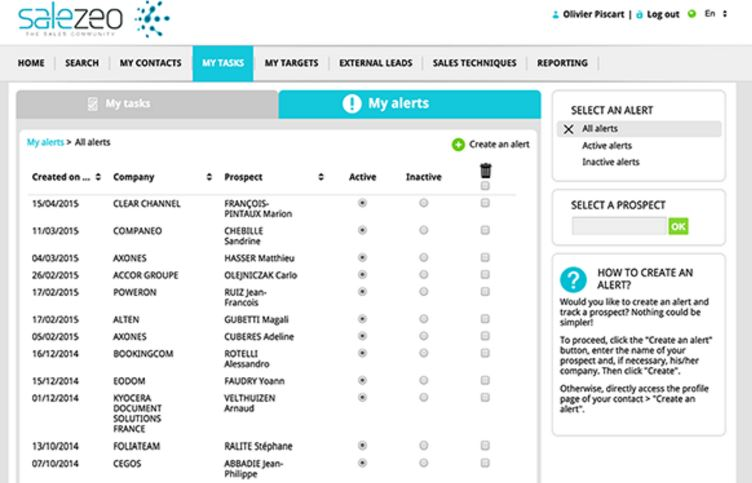The height and width of the screenshot is (483, 752).
Task: Open the HOME menu item
Action: click(31, 63)
